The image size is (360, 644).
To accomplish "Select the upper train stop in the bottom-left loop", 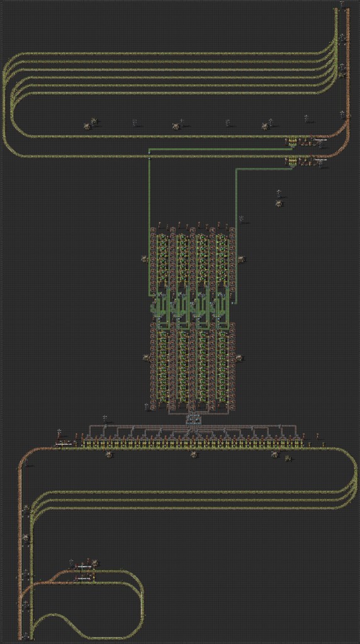I will pyautogui.click(x=84, y=566).
